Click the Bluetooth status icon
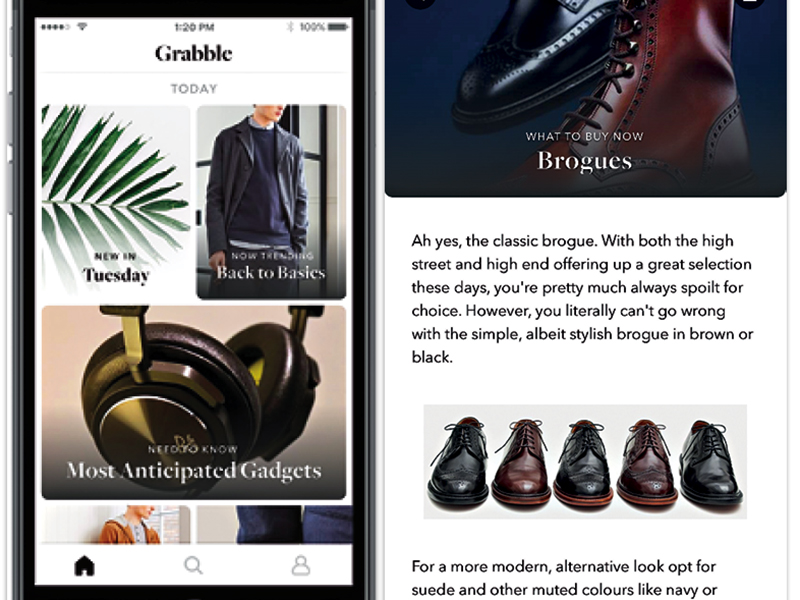The image size is (800, 600). point(290,27)
